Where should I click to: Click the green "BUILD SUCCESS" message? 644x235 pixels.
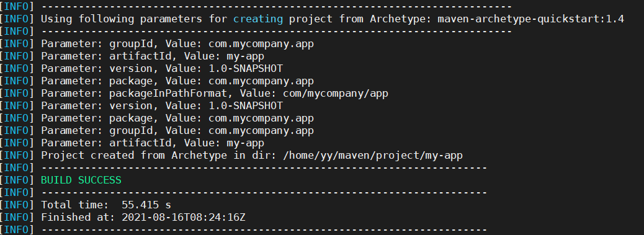click(x=81, y=180)
